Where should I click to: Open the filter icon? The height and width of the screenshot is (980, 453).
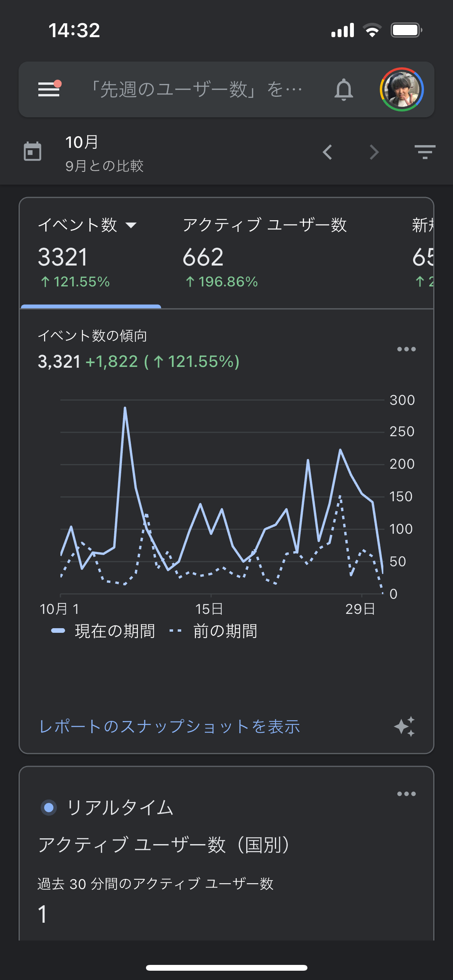click(x=425, y=152)
